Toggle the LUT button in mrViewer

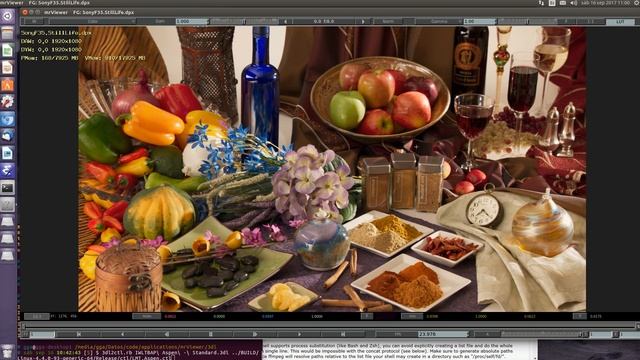point(620,21)
